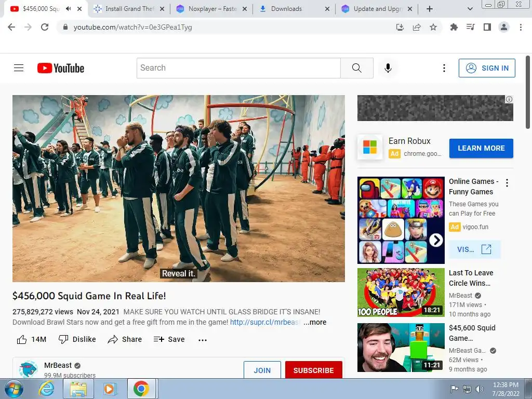The height and width of the screenshot is (399, 532).
Task: Open options for Online Games ad
Action: (507, 183)
